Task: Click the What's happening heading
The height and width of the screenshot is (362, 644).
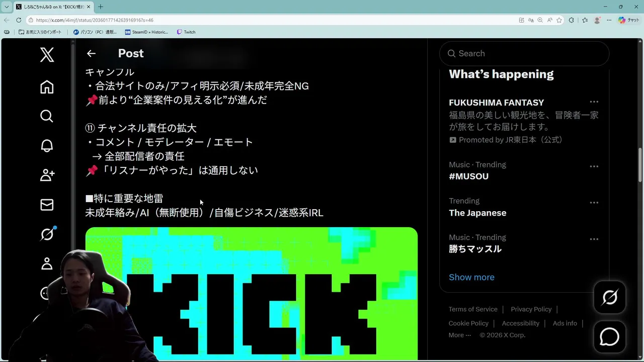Action: (x=501, y=74)
